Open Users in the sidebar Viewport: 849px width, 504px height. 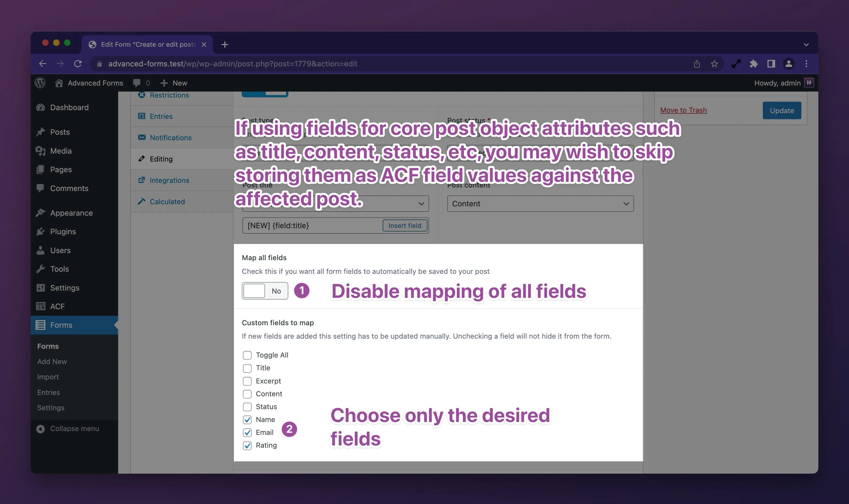[x=74, y=250]
